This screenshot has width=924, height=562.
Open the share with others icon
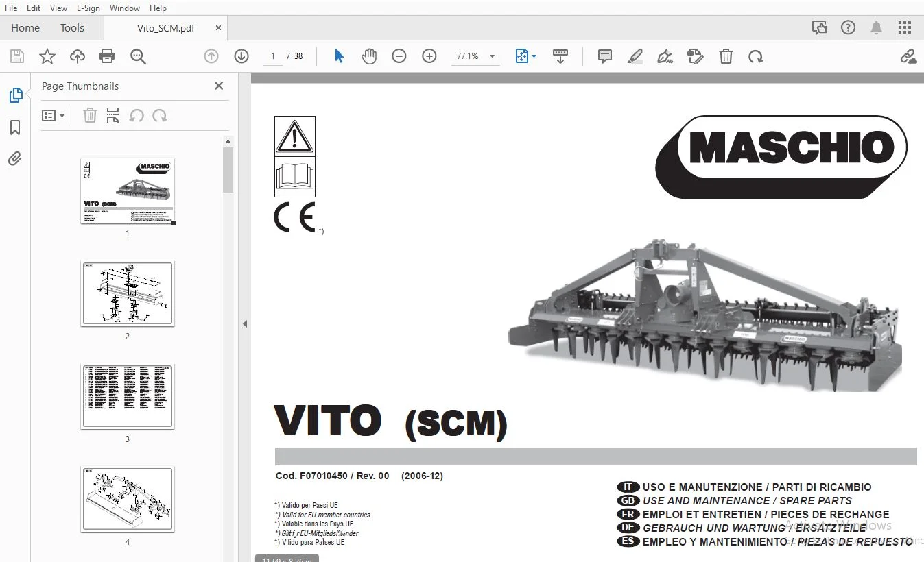(x=820, y=27)
